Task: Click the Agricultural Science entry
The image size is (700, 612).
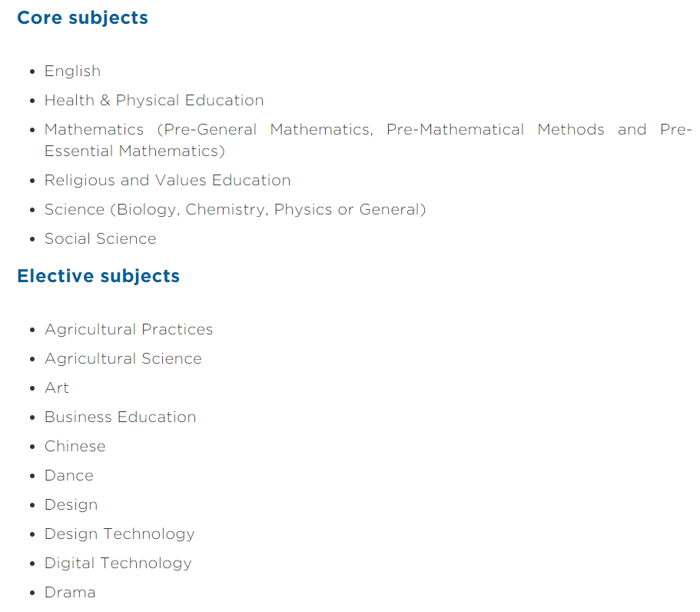Action: tap(123, 359)
